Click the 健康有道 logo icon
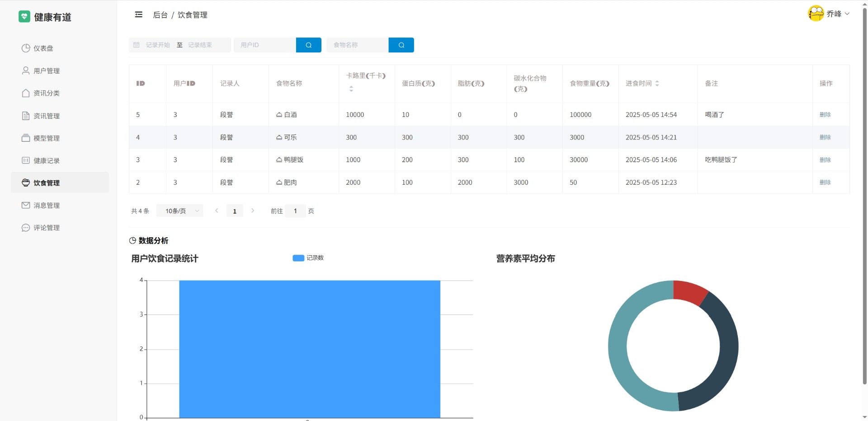 [x=24, y=17]
